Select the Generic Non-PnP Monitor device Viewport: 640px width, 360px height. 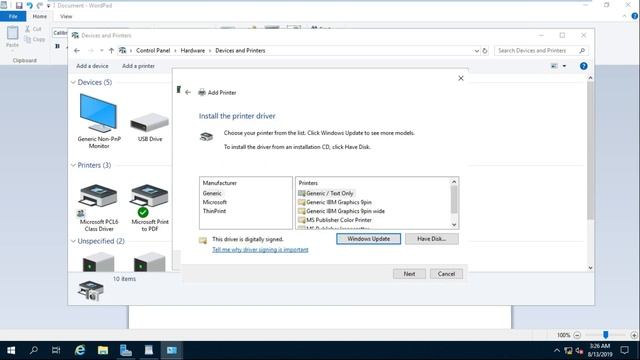99,121
